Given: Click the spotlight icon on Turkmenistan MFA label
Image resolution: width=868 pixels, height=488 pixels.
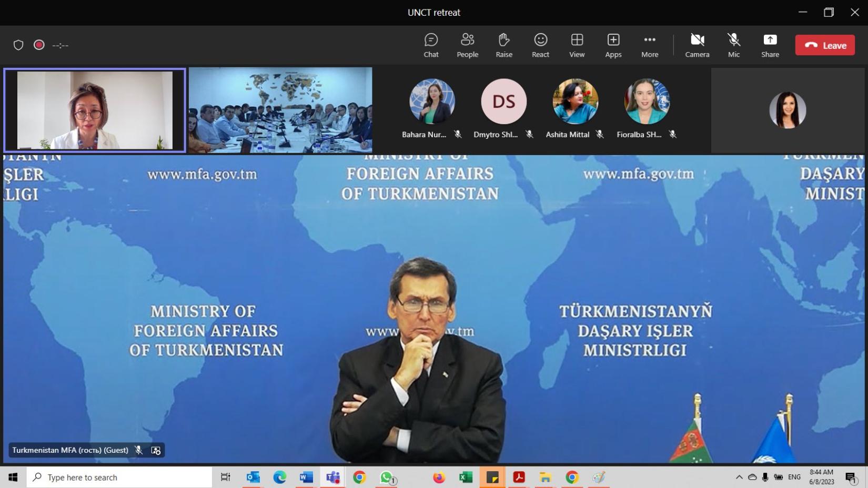Looking at the screenshot, I should pos(156,450).
